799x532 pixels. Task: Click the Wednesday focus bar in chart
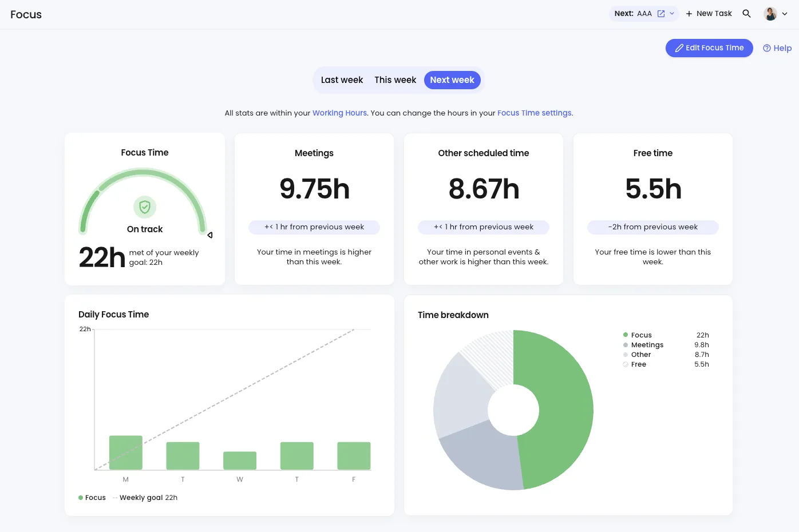[240, 460]
